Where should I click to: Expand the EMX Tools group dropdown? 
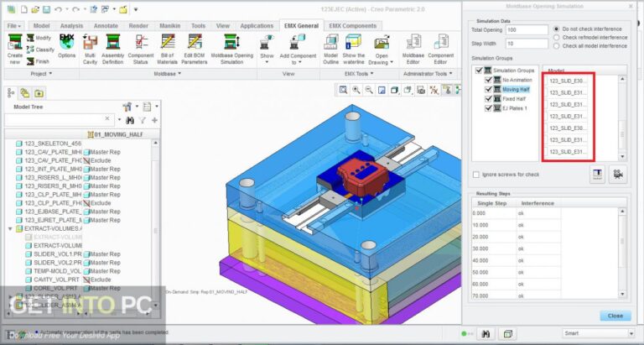(x=359, y=74)
